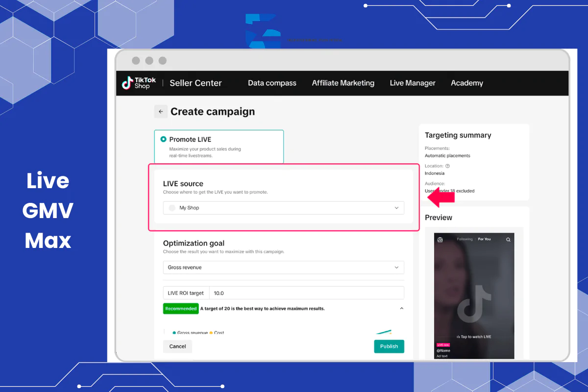Viewport: 588px width, 392px height.
Task: Select the Promote LIVE radio option
Action: (164, 139)
